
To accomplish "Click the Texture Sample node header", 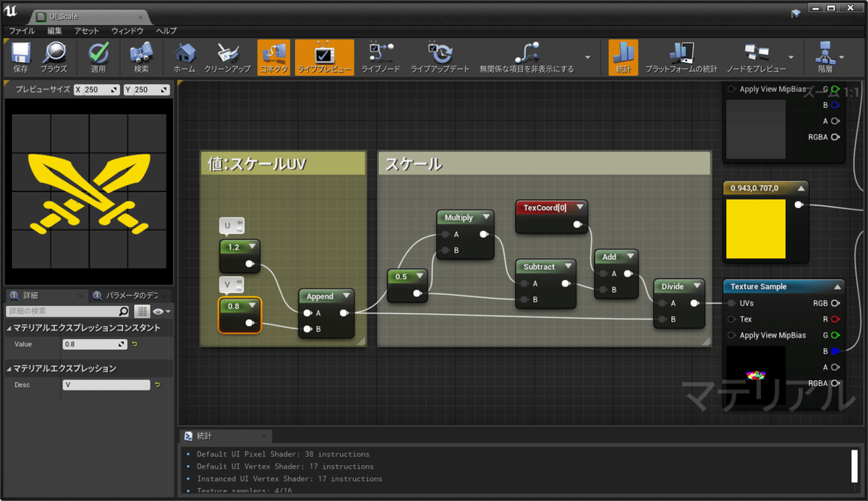I will (783, 286).
